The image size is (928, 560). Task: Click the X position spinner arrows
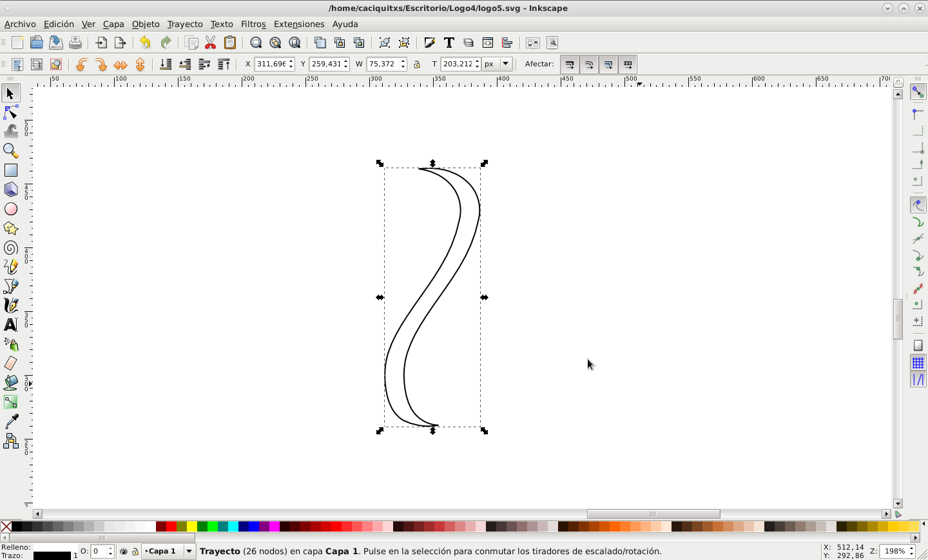coord(291,64)
